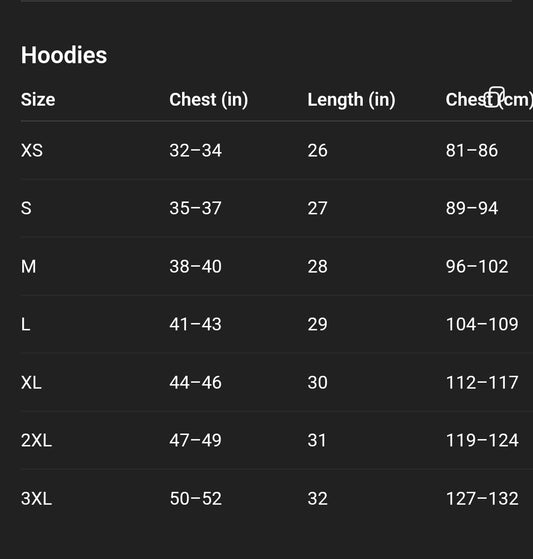Click the Chest (in) column header

coord(209,99)
